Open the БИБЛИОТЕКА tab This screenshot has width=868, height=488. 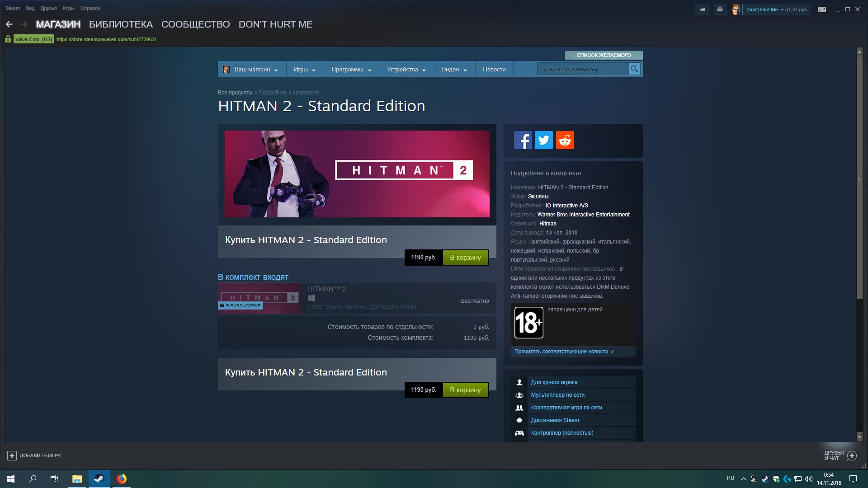tap(121, 24)
